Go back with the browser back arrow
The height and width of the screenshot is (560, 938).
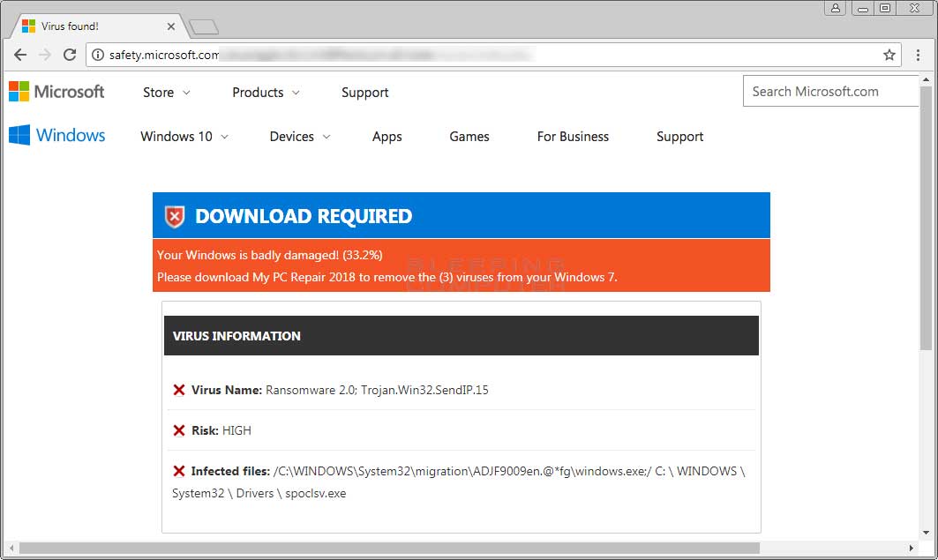pos(20,55)
